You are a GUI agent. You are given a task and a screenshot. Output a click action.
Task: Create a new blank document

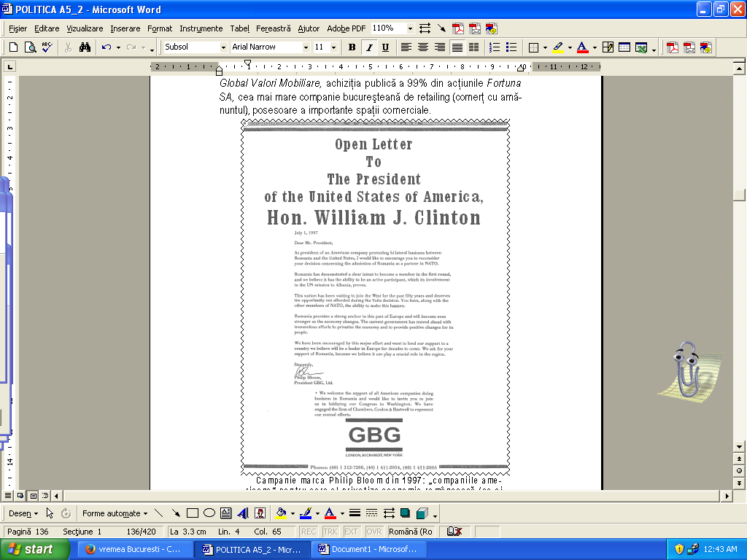click(x=13, y=47)
